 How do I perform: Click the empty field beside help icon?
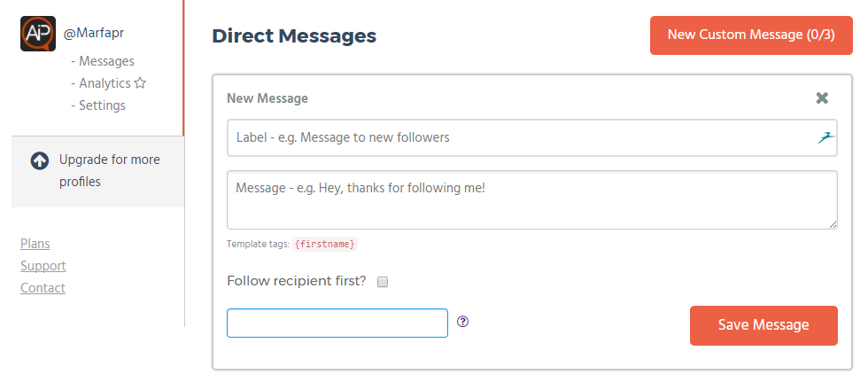[337, 323]
